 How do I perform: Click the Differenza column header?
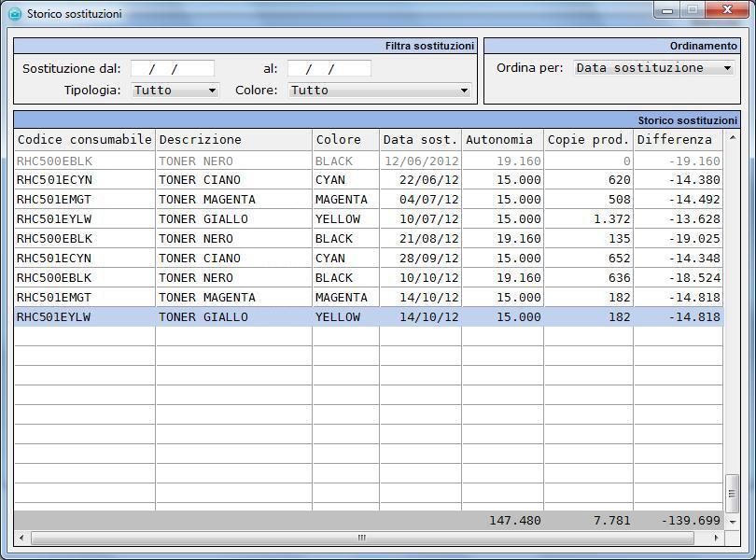[x=678, y=140]
